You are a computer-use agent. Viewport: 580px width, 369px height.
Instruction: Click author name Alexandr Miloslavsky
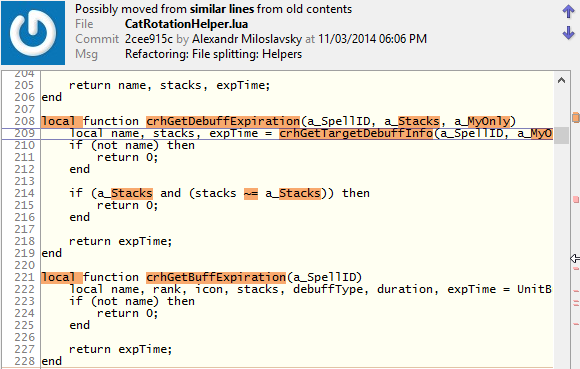(247, 39)
